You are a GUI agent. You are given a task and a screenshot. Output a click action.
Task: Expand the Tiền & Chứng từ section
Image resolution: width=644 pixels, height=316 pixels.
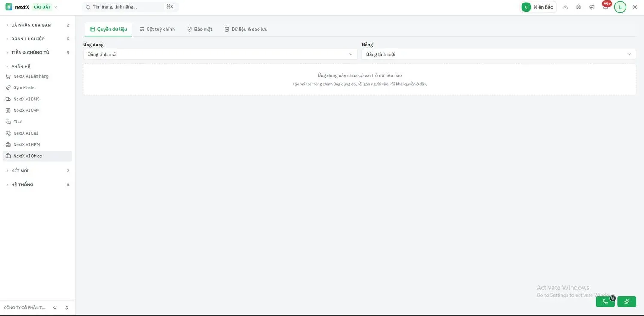[x=37, y=52]
